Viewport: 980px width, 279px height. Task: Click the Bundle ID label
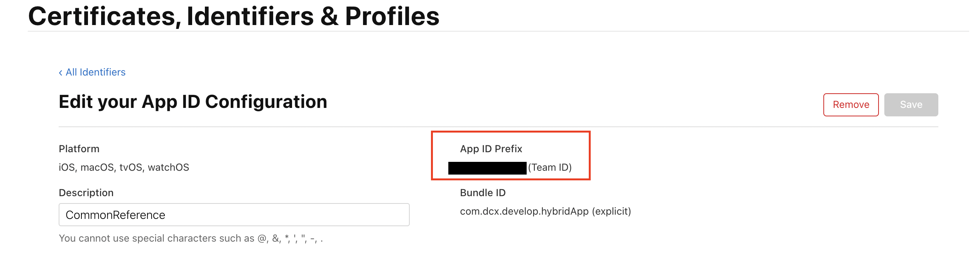(483, 193)
